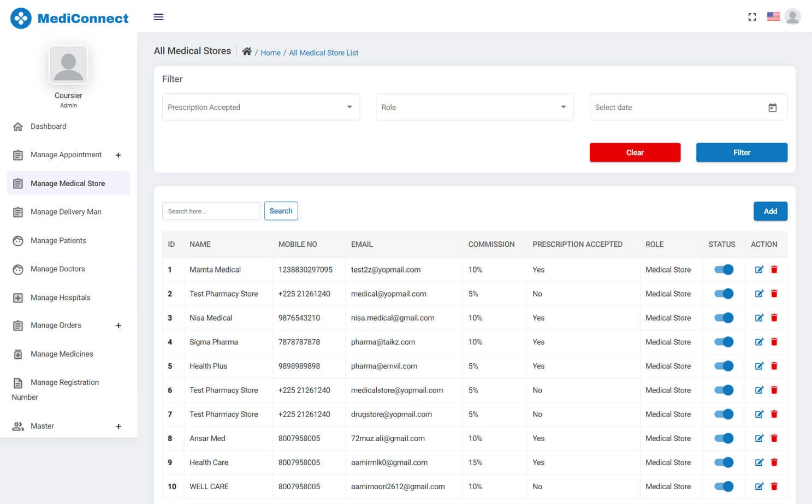The image size is (812, 504).
Task: Disable the status toggle for Health Plus
Action: [723, 366]
